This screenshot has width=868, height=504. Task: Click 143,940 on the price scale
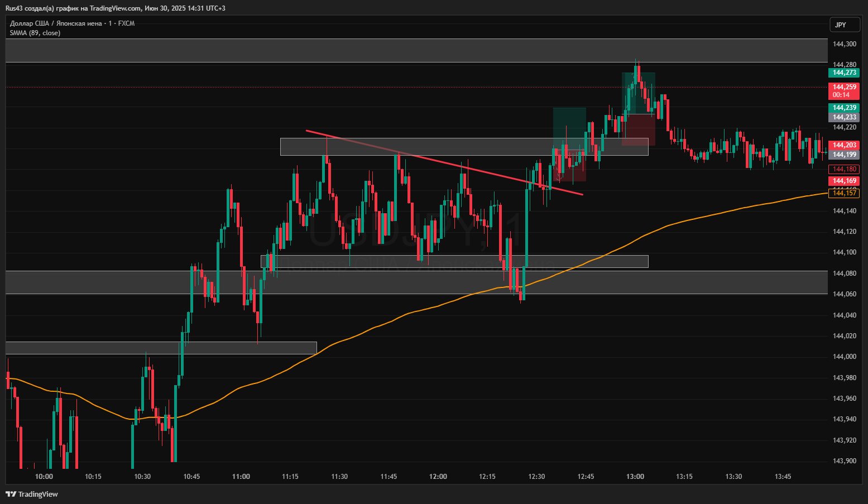[x=844, y=419]
